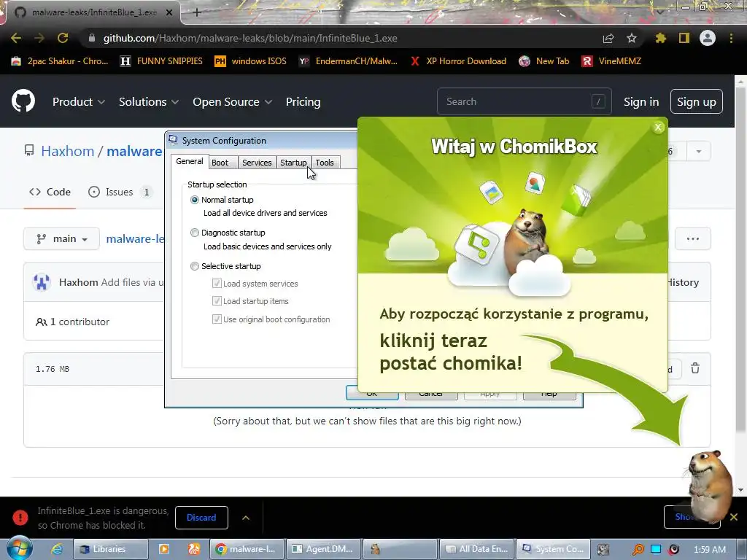
Task: Open the main branch selector dropdown
Action: [61, 238]
